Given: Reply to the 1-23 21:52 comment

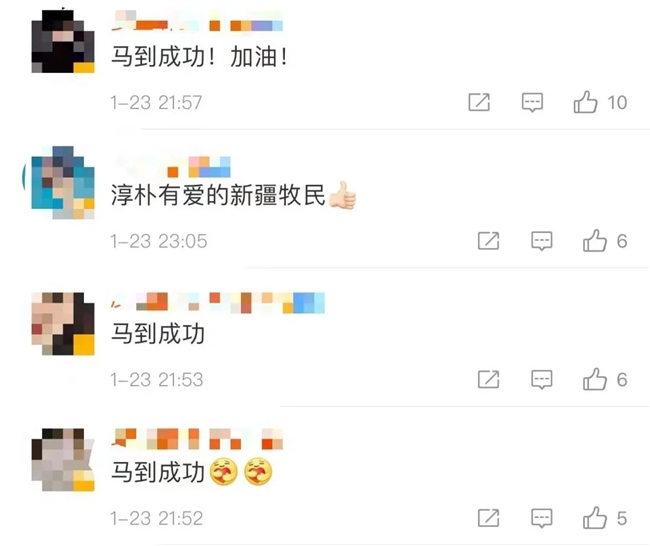Looking at the screenshot, I should (x=542, y=518).
